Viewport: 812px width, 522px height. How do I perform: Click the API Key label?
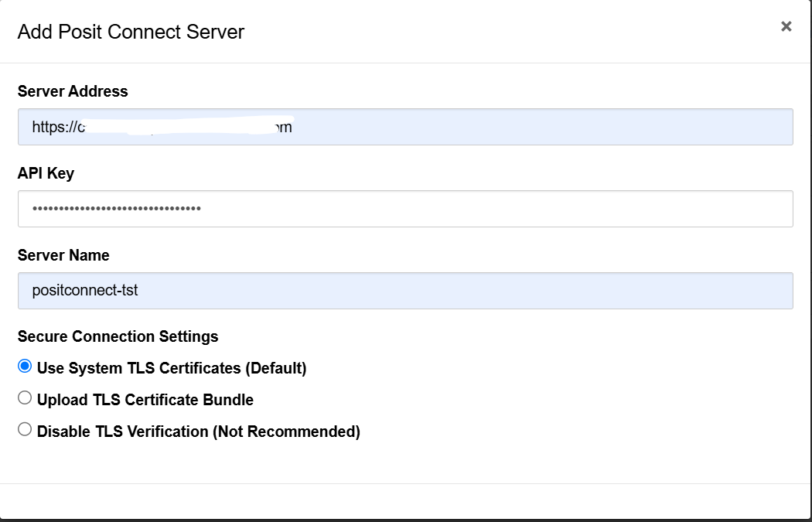pyautogui.click(x=46, y=173)
